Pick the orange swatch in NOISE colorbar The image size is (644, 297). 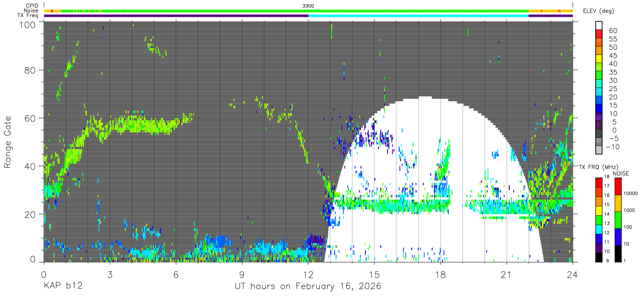618,203
